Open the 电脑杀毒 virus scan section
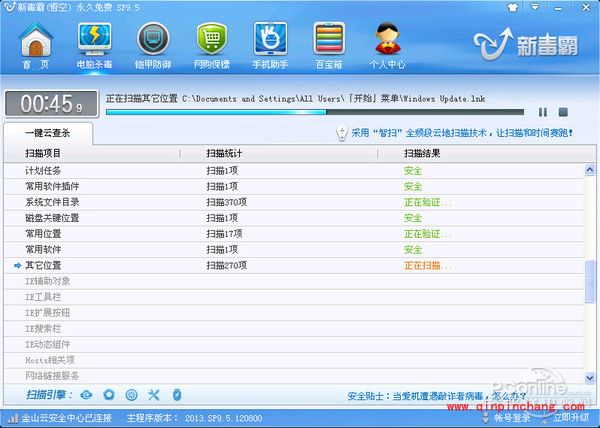 94,46
